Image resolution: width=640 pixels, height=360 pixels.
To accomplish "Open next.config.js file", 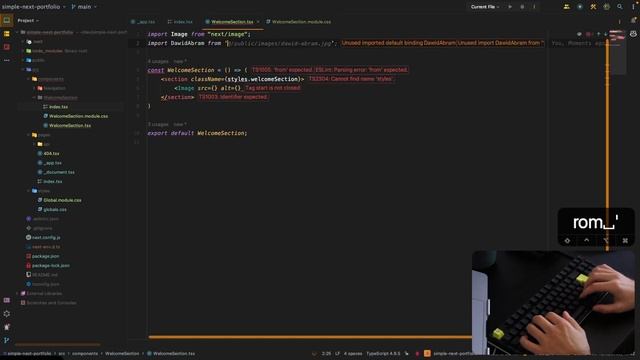I will pos(46,238).
